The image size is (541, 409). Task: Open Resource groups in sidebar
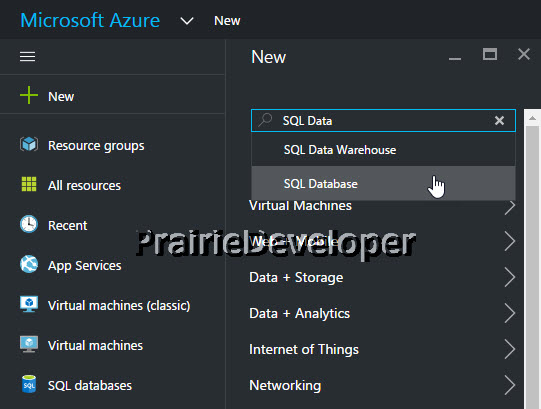96,146
